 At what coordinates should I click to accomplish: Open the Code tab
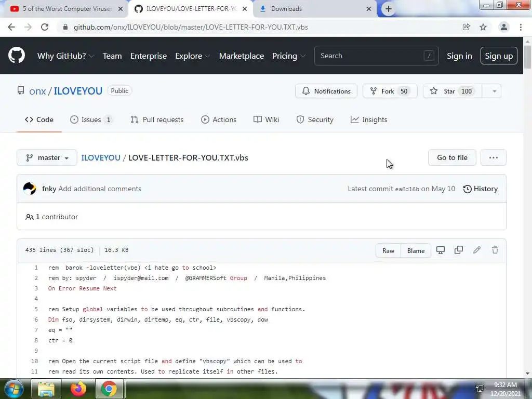39,120
